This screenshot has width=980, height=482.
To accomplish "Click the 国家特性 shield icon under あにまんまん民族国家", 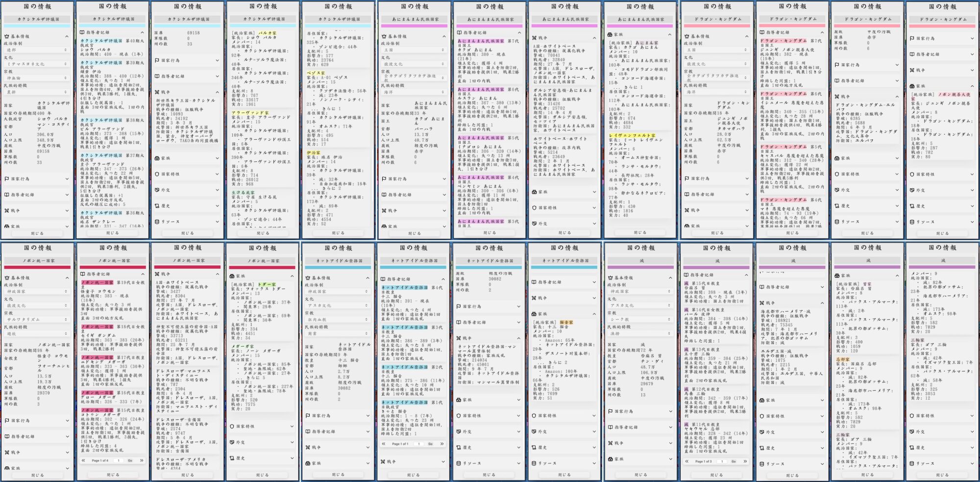I will point(535,207).
